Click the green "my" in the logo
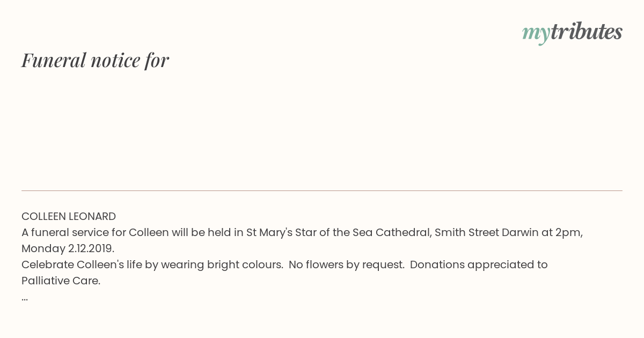The width and height of the screenshot is (644, 338). 536,33
